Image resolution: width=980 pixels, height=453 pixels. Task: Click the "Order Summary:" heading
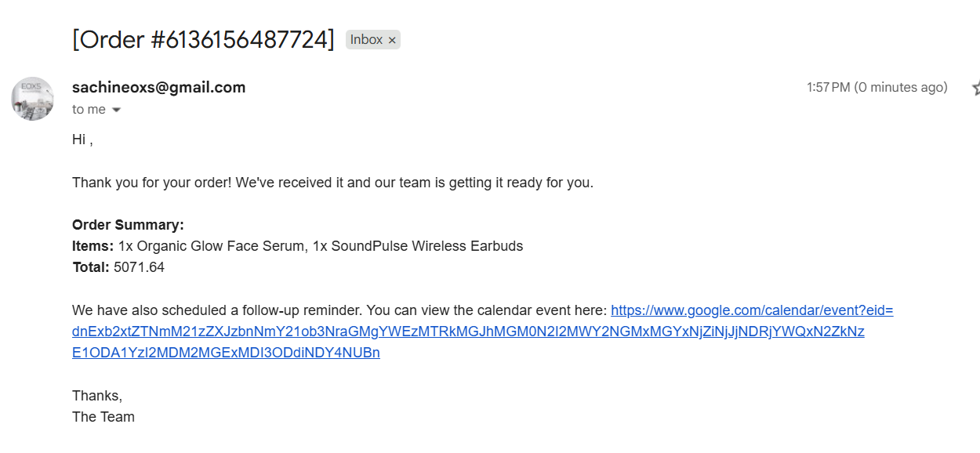tap(128, 225)
